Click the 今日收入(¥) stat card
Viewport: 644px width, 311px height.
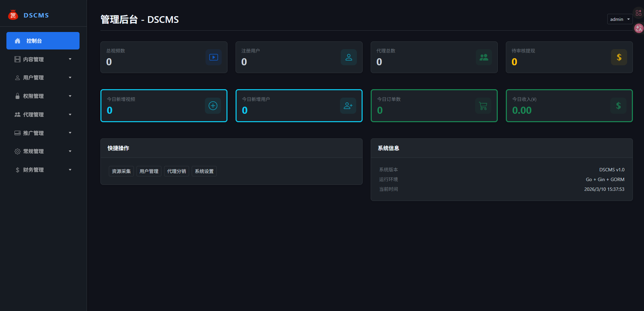point(569,106)
